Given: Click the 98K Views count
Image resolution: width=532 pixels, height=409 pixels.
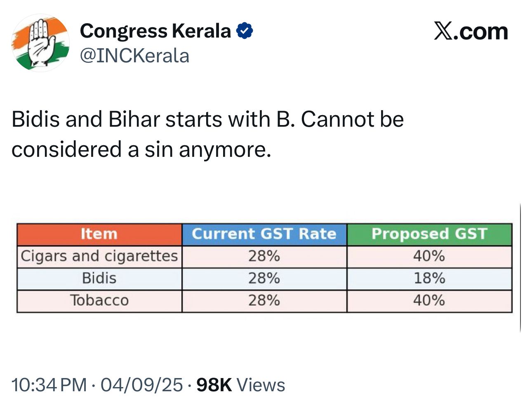Looking at the screenshot, I should point(240,385).
